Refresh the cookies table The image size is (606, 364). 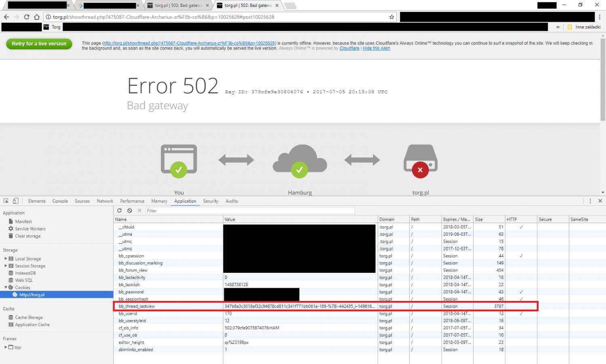pos(120,211)
